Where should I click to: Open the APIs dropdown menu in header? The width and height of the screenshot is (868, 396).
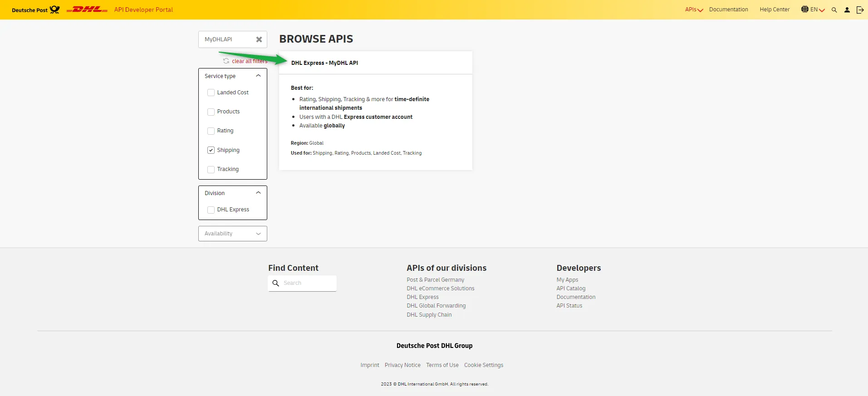(693, 10)
